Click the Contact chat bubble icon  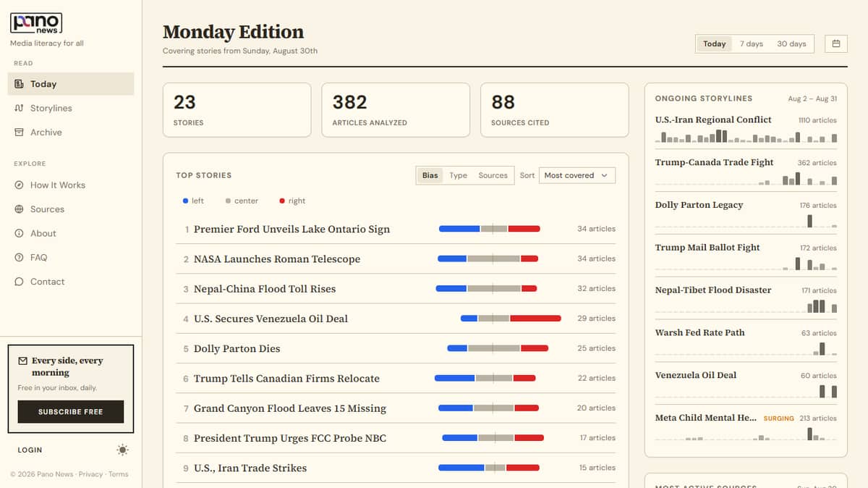click(x=19, y=282)
